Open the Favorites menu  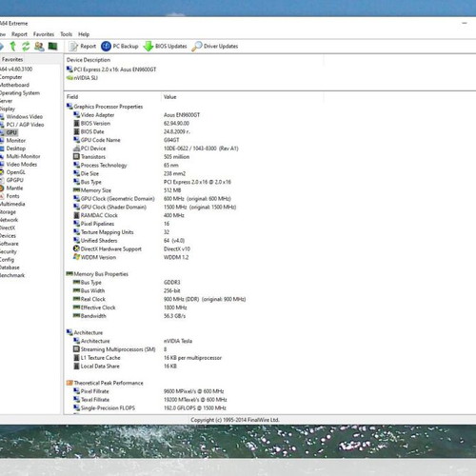pos(44,34)
